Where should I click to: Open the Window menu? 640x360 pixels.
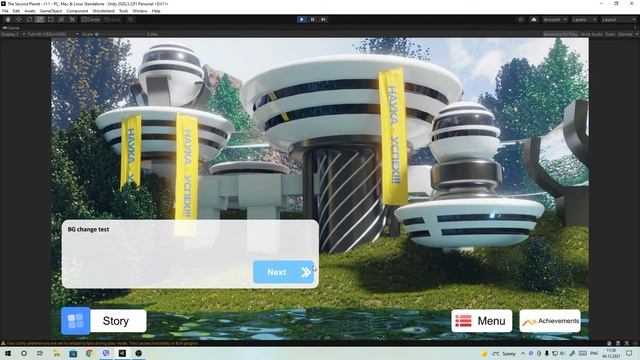[x=140, y=11]
